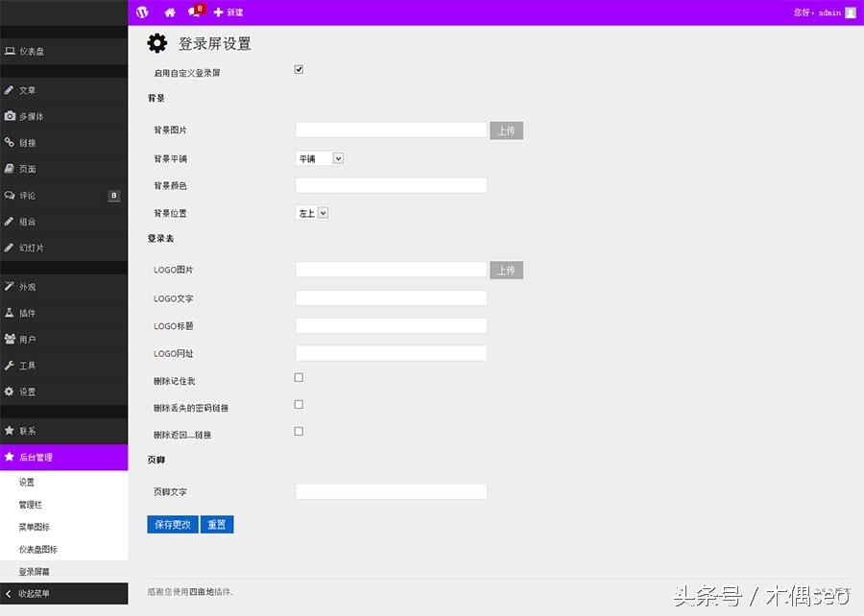The width and height of the screenshot is (864, 616).
Task: Open the 背景位置 dropdown showing 左上
Action: tap(312, 213)
